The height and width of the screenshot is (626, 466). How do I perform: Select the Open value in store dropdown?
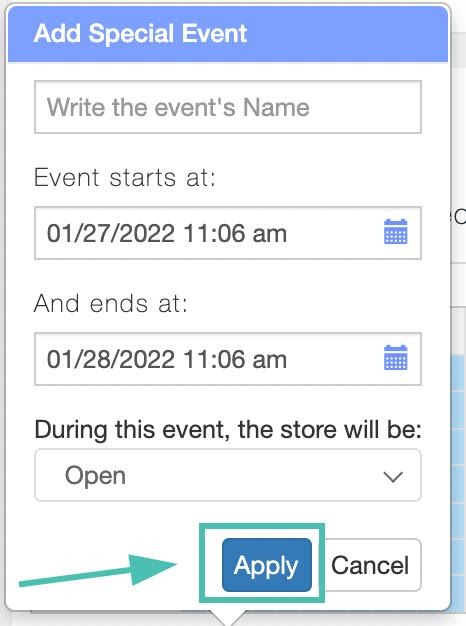[95, 476]
